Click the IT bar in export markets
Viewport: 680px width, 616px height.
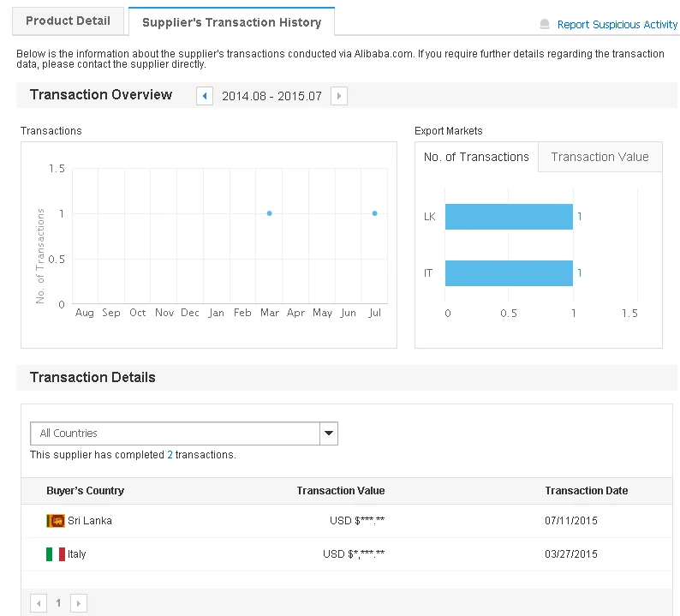point(509,273)
